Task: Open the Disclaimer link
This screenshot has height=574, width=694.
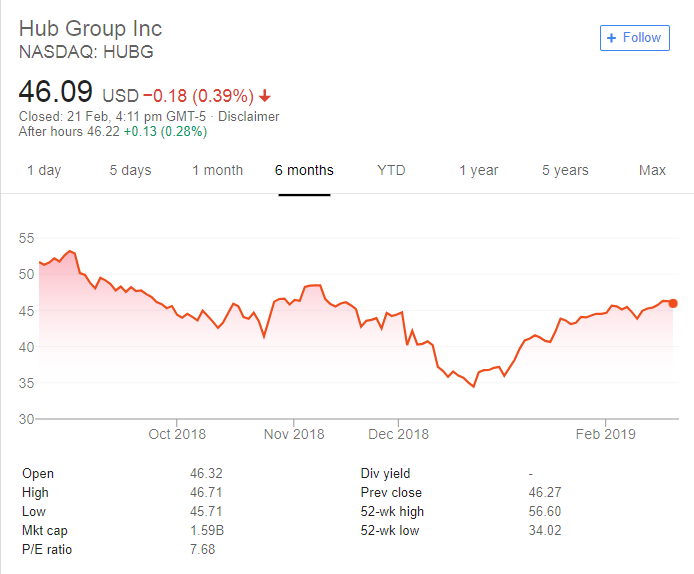Action: [x=248, y=116]
